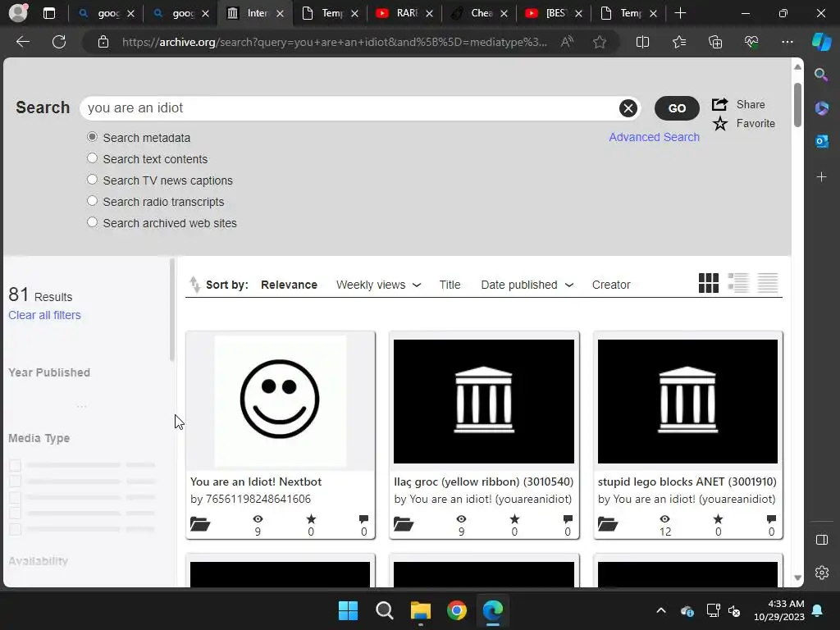Open File Explorer from taskbar
The width and height of the screenshot is (840, 630).
(421, 610)
